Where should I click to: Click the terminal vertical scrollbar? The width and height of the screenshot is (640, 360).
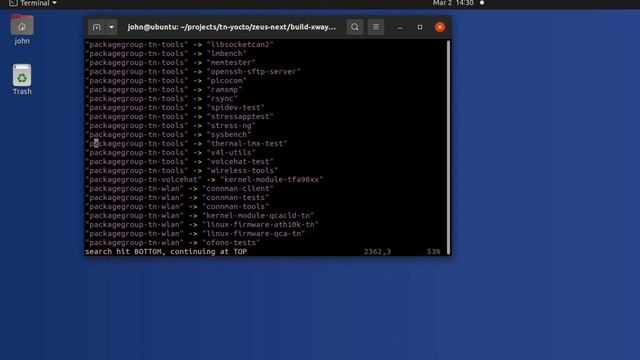tap(448, 147)
